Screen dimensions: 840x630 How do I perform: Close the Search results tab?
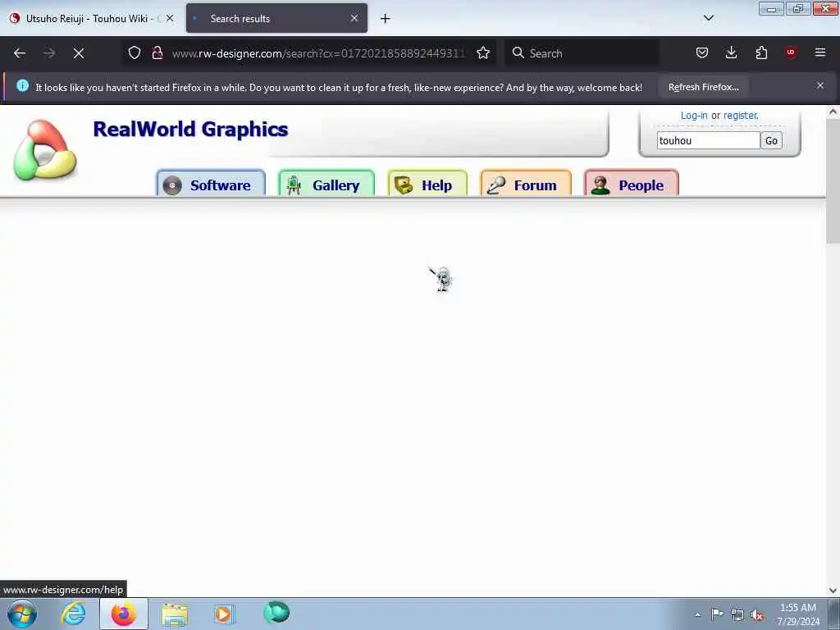[354, 18]
